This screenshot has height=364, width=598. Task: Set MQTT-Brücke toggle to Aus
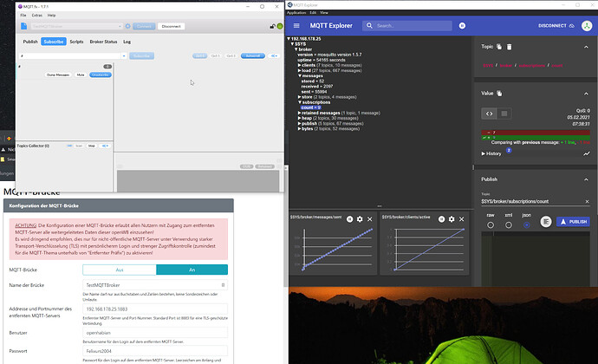coord(120,270)
